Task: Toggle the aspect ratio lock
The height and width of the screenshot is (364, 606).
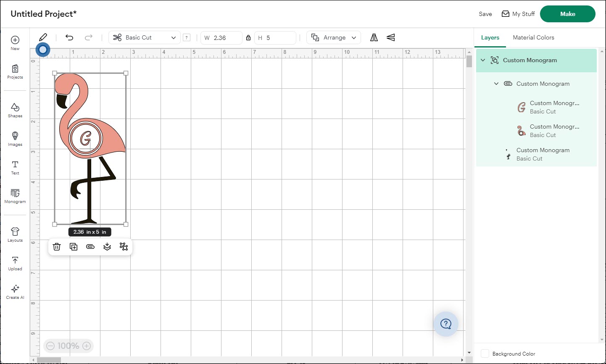Action: pos(248,38)
